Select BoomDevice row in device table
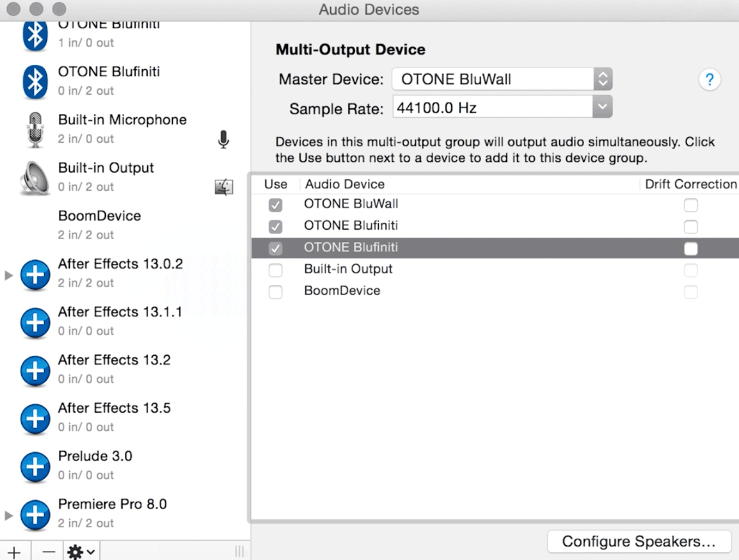 click(x=495, y=292)
